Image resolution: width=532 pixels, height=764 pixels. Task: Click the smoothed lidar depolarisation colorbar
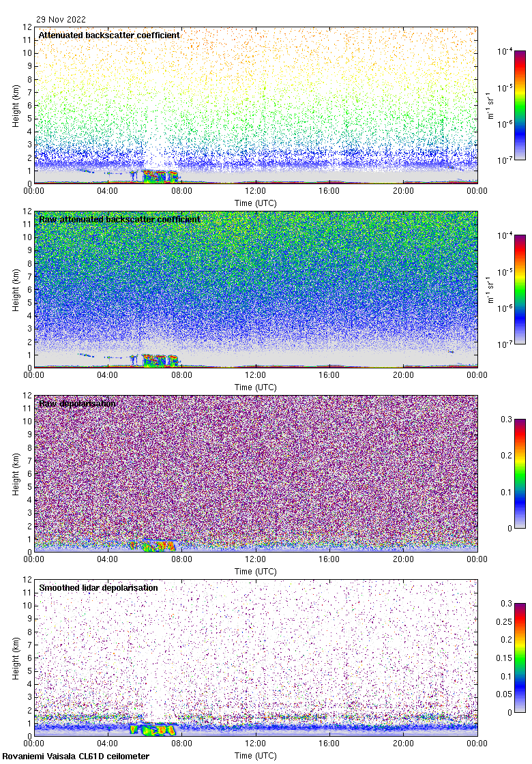[520, 658]
